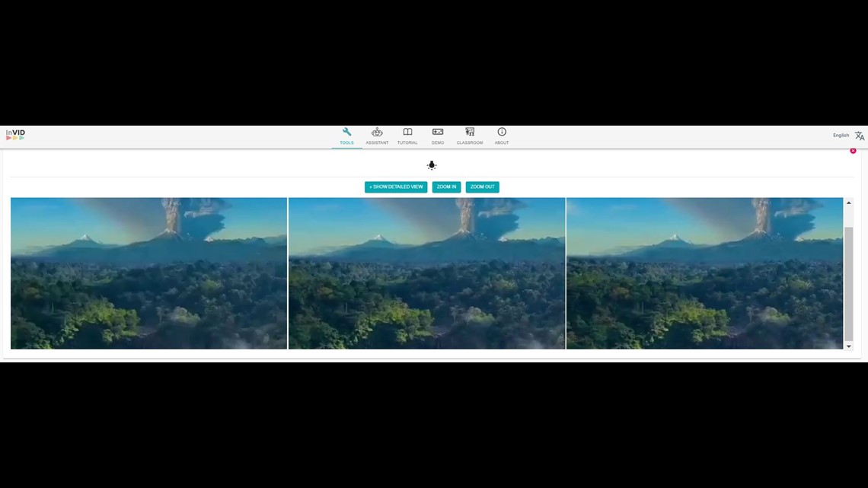This screenshot has height=488, width=868.
Task: Switch to the Classroom tab
Action: [470, 136]
